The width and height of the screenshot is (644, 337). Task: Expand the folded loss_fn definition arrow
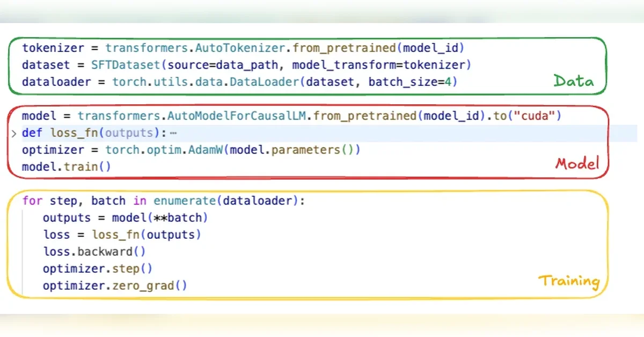14,133
